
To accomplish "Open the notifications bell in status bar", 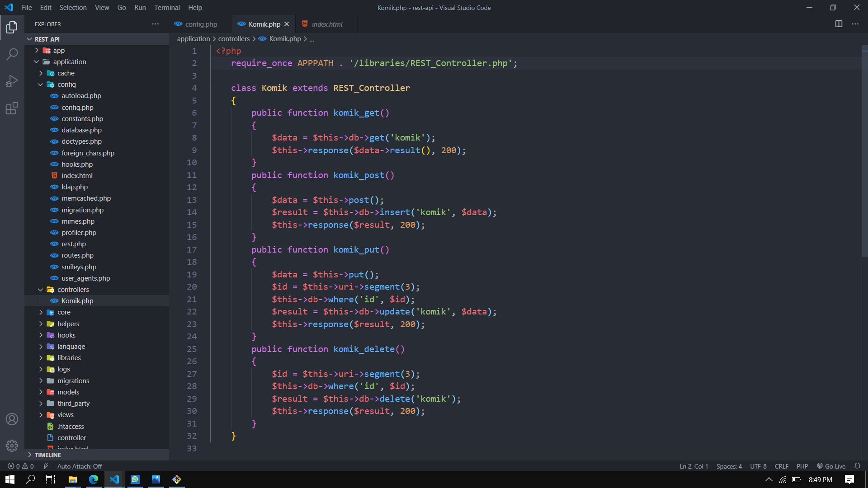I will point(857,466).
